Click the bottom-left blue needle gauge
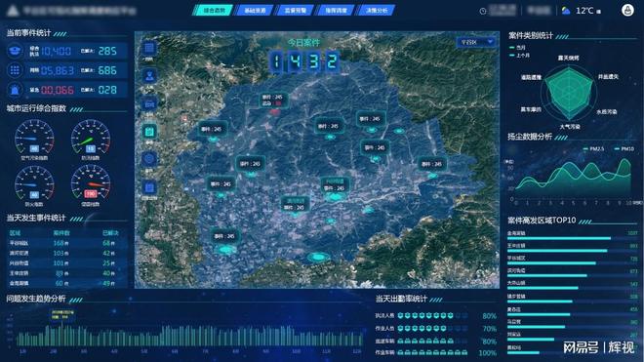Viewport: 644px width, 362px height. tap(34, 185)
